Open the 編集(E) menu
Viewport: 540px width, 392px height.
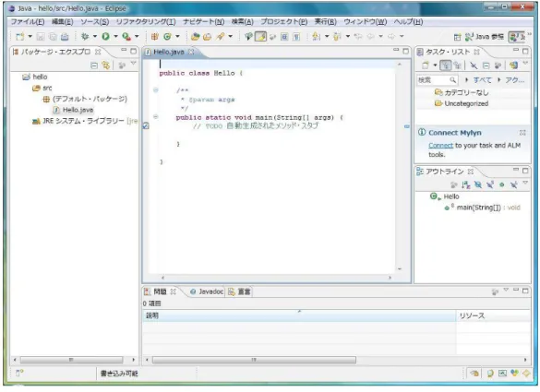point(63,22)
